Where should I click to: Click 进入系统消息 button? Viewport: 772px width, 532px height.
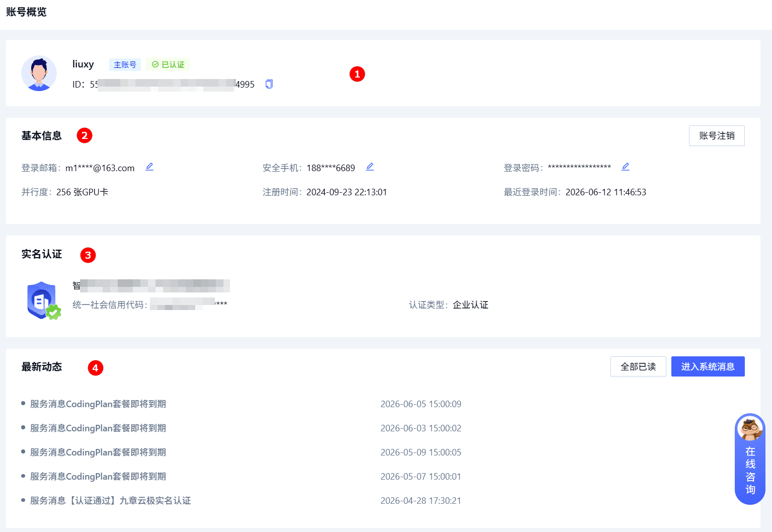[x=708, y=366]
